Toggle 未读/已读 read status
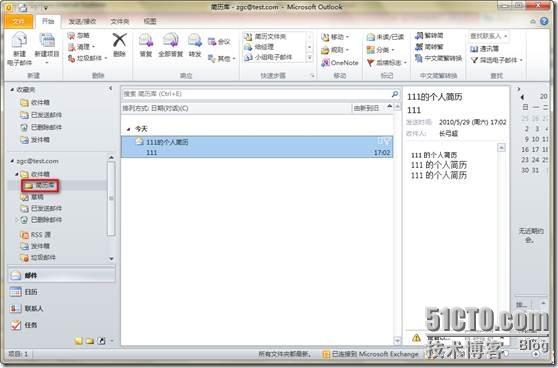 386,37
